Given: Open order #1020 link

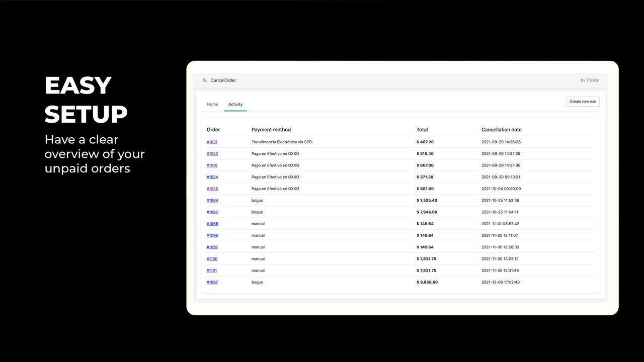Looking at the screenshot, I should click(x=212, y=154).
